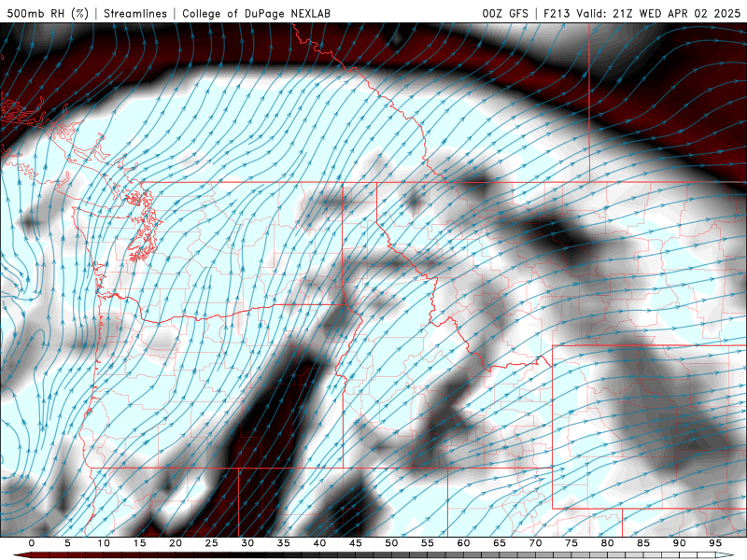Screen dimensions: 747x560
Task: Click colorbar tick label "30"
Action: [247, 543]
